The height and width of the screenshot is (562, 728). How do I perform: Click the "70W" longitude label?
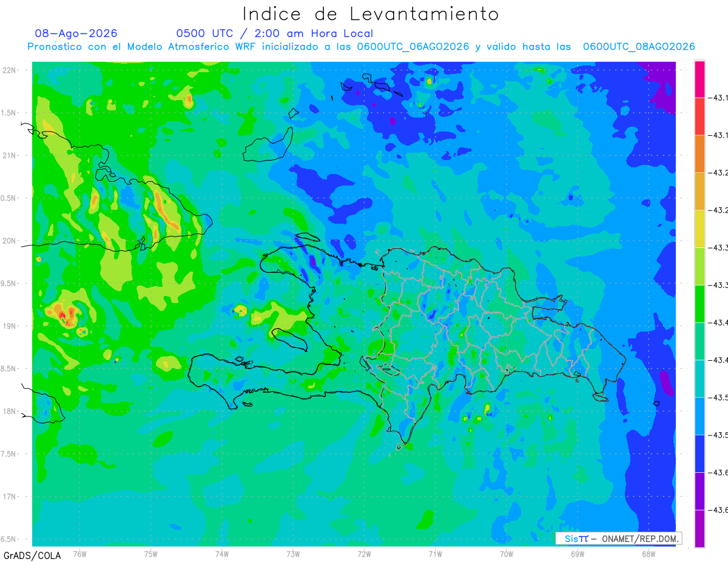507,554
